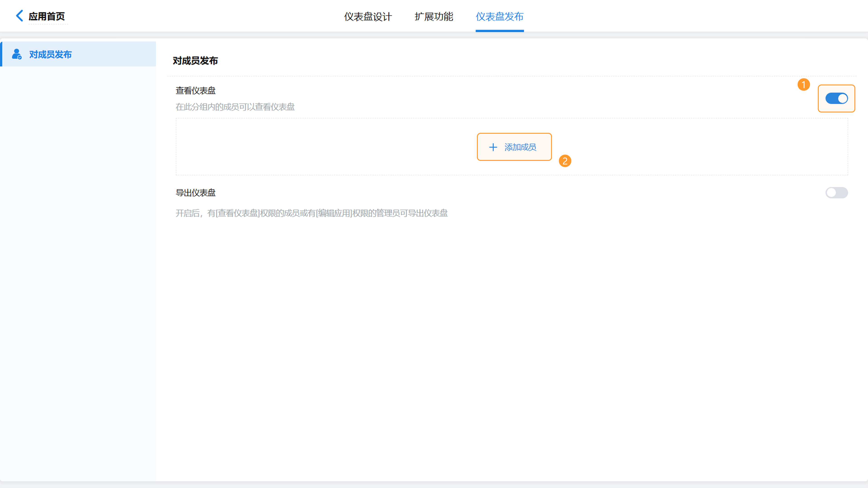Select the 仪表盘发布 tab
868x488 pixels.
(499, 16)
